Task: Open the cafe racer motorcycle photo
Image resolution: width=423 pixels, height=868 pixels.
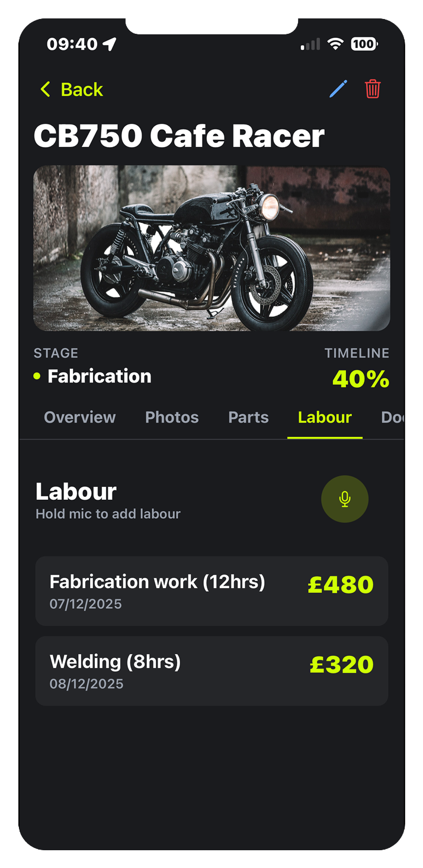Action: (211, 248)
